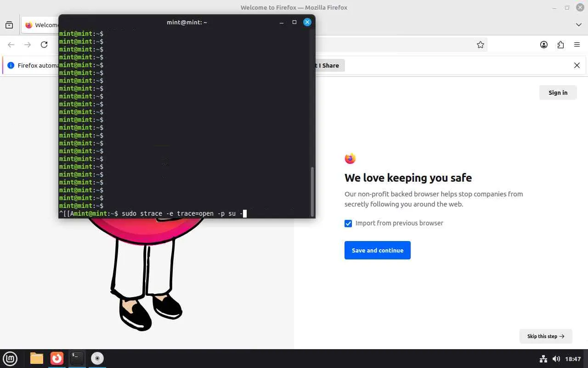Click the terminal title mint@mint: ~
The image size is (588, 368).
[x=187, y=22]
